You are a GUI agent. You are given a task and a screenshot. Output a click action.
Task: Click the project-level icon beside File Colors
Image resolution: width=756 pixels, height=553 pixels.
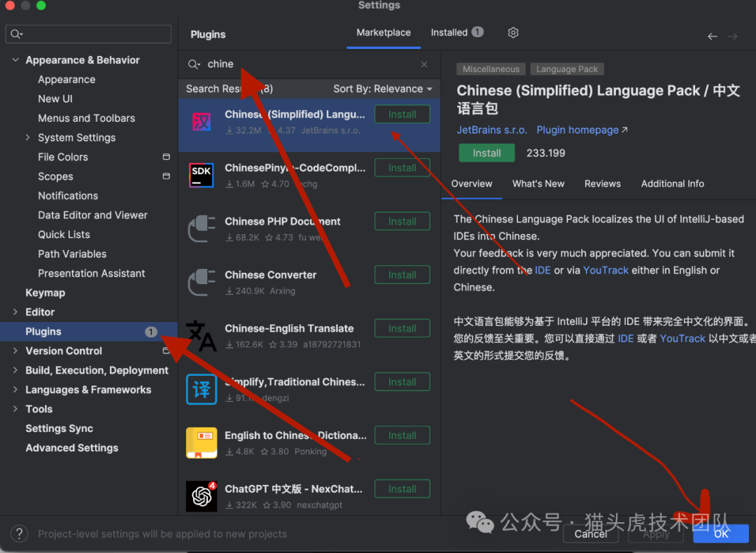pos(167,157)
